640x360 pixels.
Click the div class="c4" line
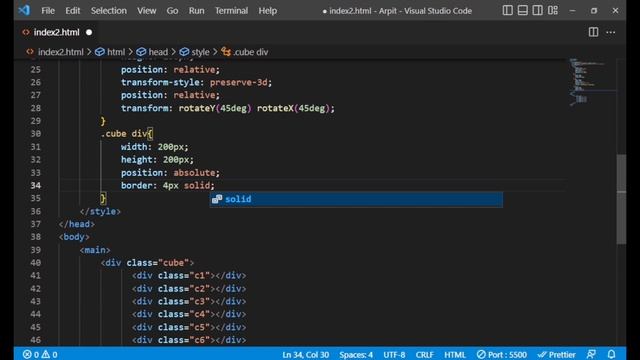pyautogui.click(x=189, y=314)
